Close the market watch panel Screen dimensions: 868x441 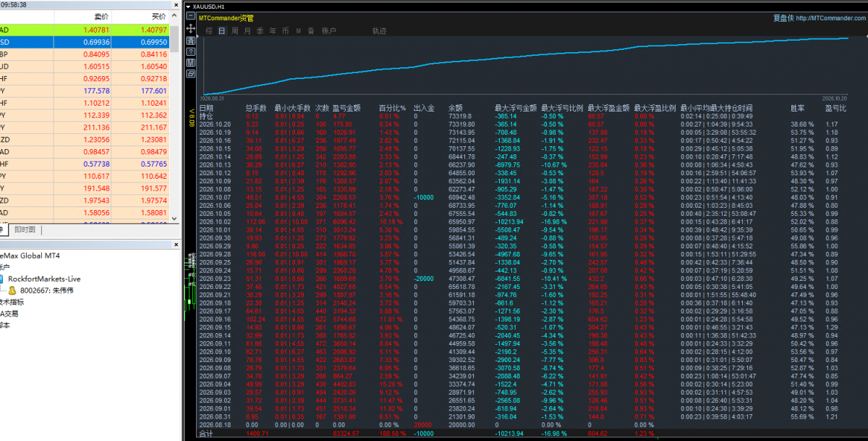tap(175, 4)
